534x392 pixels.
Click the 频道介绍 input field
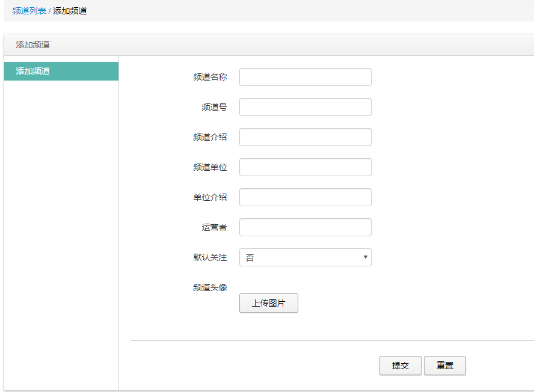[305, 137]
